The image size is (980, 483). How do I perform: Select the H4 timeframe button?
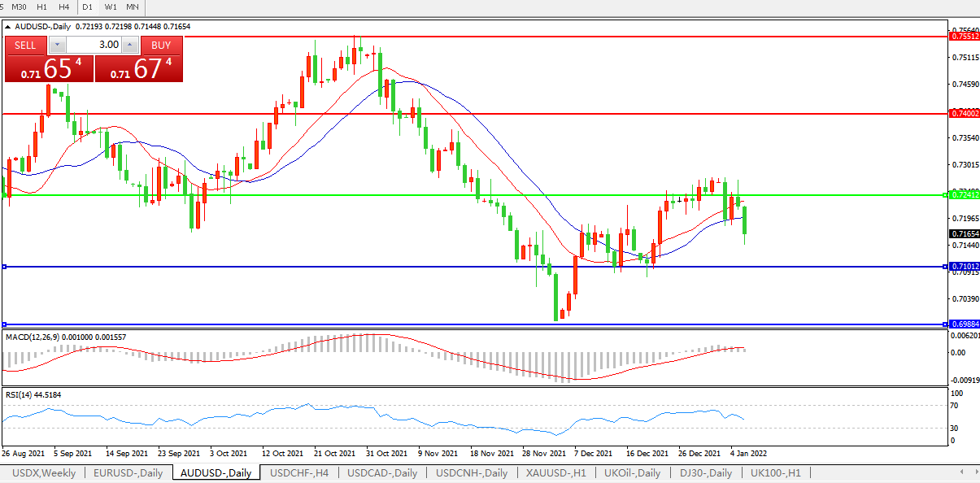[x=63, y=7]
